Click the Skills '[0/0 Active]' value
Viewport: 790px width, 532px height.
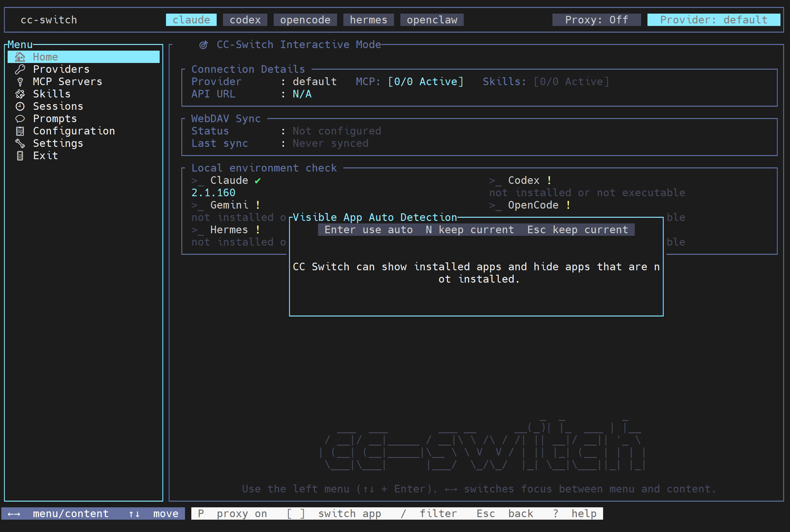tap(571, 82)
